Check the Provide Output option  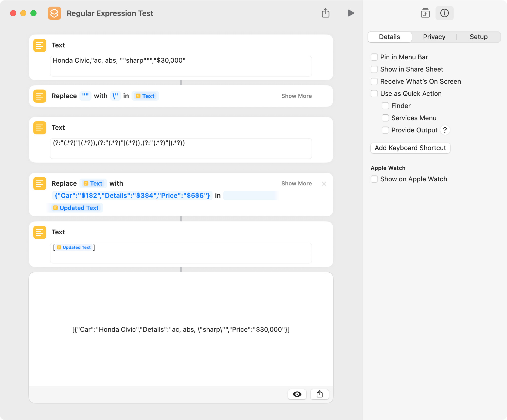point(385,130)
